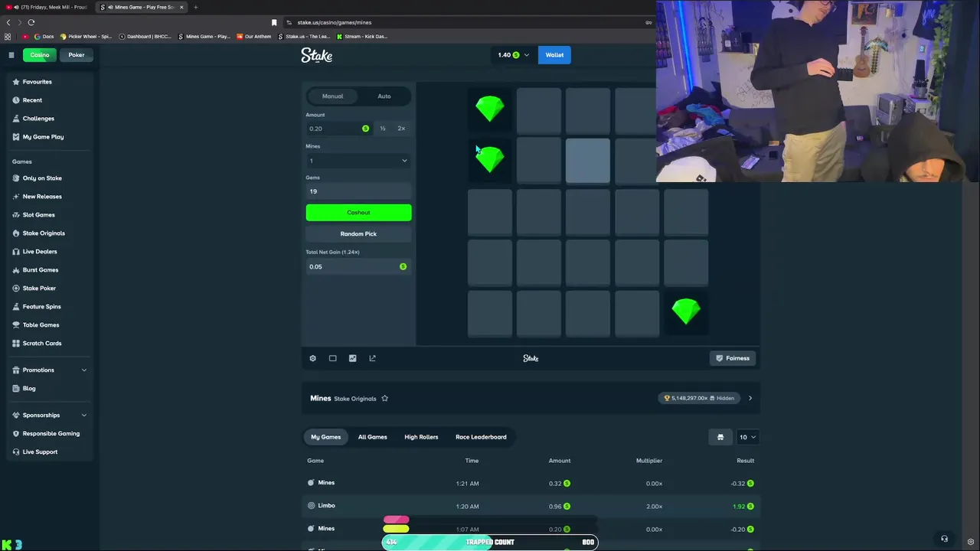Select the All Games tab
980x551 pixels.
pyautogui.click(x=372, y=437)
